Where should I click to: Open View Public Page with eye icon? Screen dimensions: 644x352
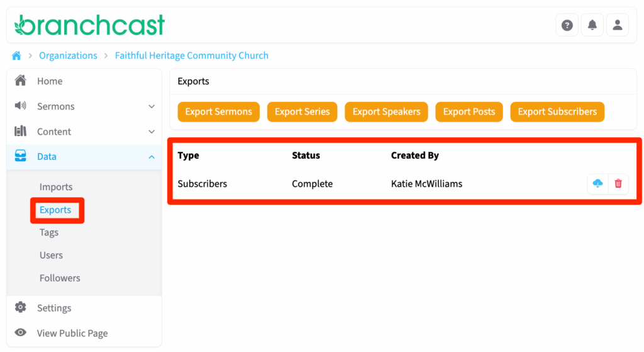click(21, 332)
